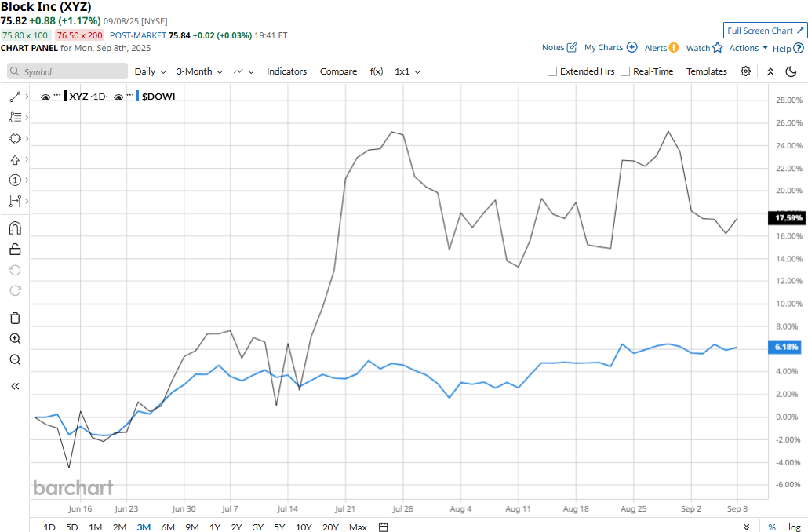808x532 pixels.
Task: Select the 5D time range
Action: coord(71,527)
